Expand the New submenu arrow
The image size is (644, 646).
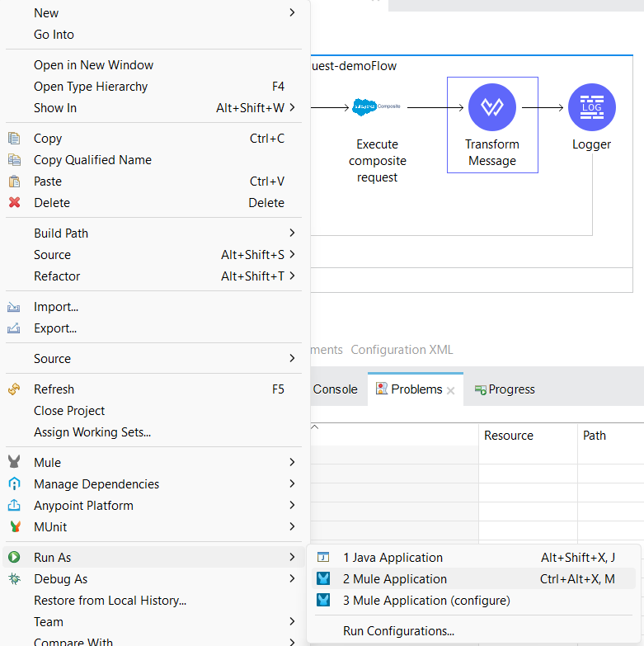click(292, 13)
